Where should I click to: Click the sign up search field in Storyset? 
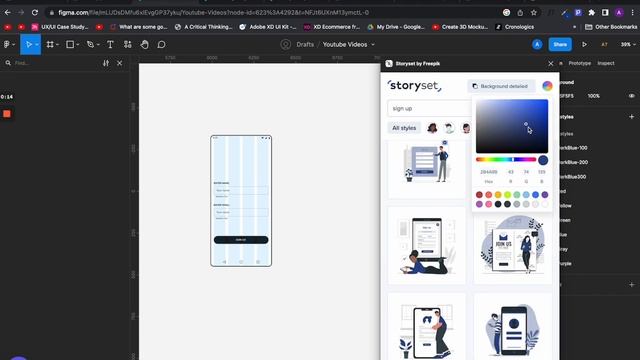click(x=429, y=109)
